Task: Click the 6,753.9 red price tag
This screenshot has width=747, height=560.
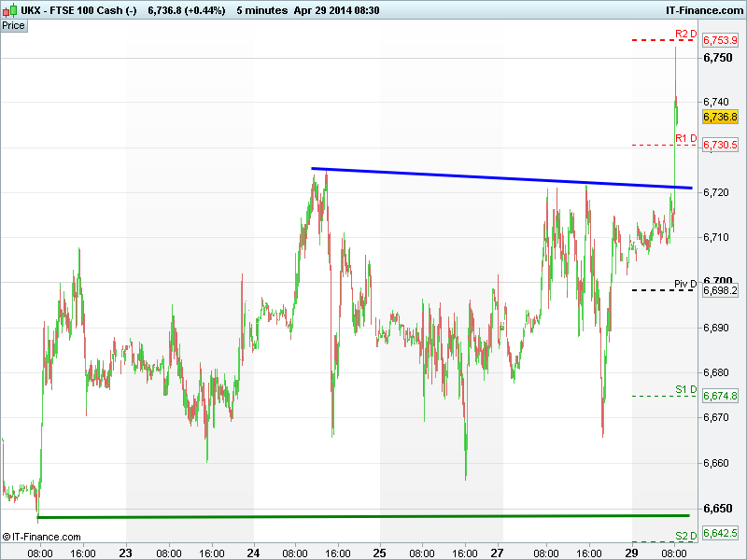Action: (x=720, y=40)
